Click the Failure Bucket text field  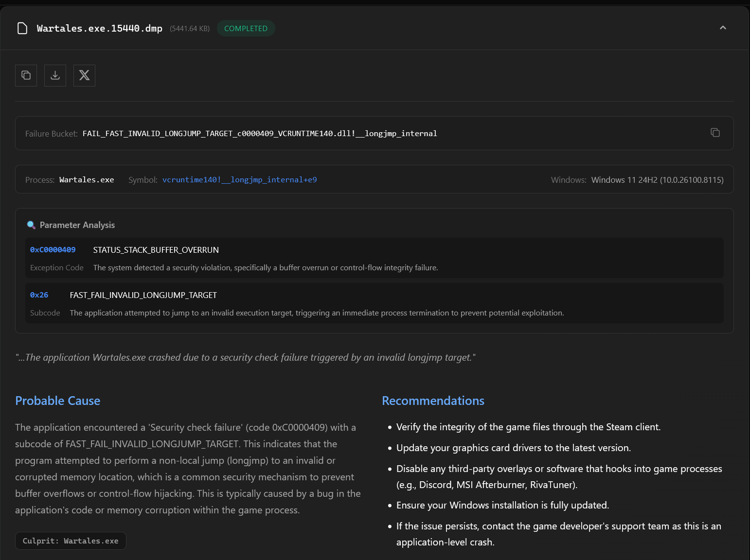pyautogui.click(x=375, y=133)
